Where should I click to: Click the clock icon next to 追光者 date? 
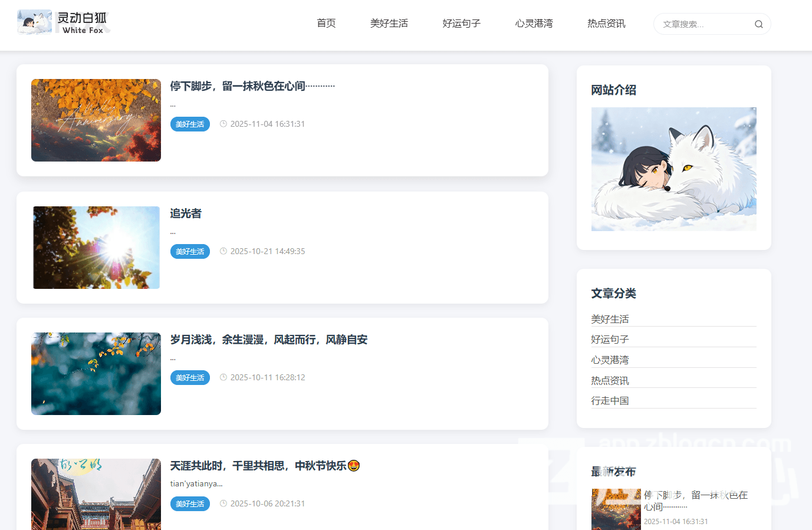pyautogui.click(x=223, y=251)
